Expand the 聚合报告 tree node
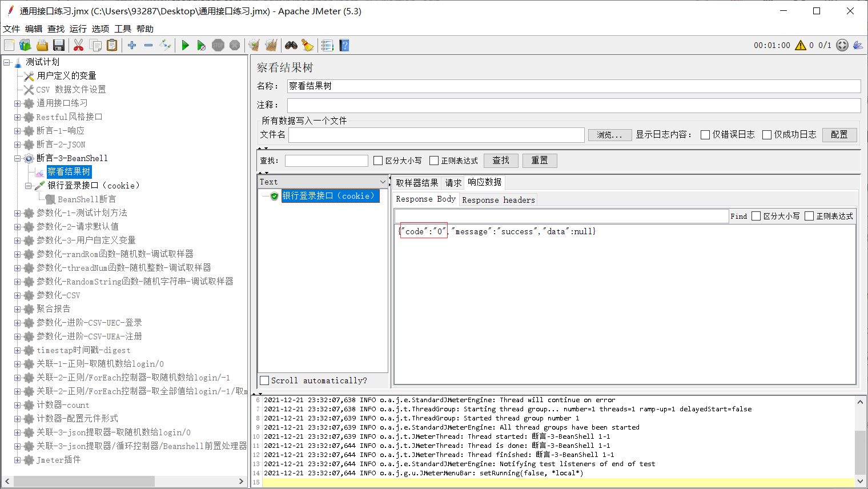 pos(17,309)
